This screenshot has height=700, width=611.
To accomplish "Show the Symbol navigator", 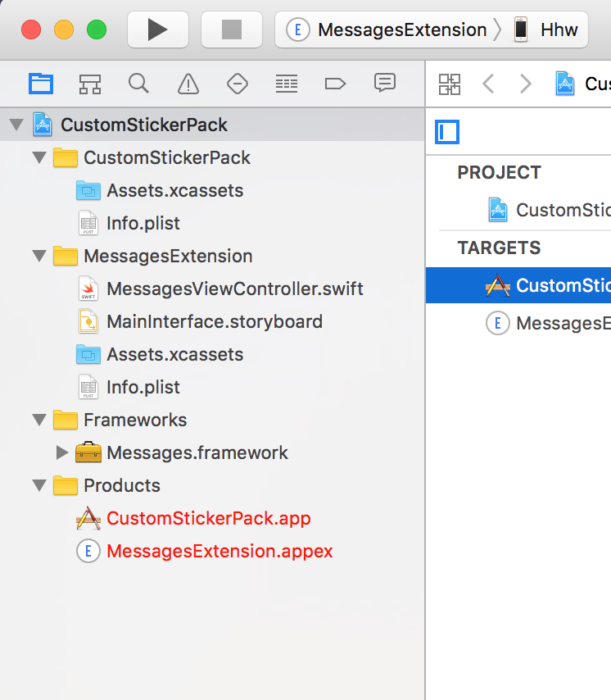I will point(89,83).
